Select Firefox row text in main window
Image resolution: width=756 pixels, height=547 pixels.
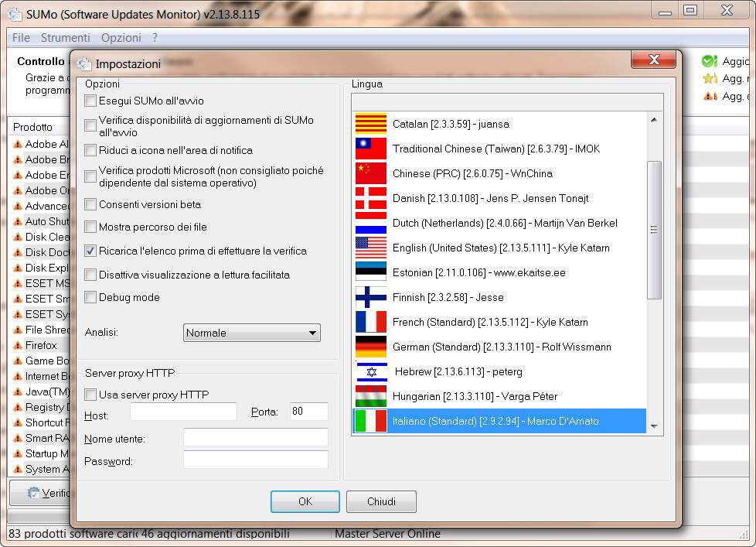click(41, 345)
